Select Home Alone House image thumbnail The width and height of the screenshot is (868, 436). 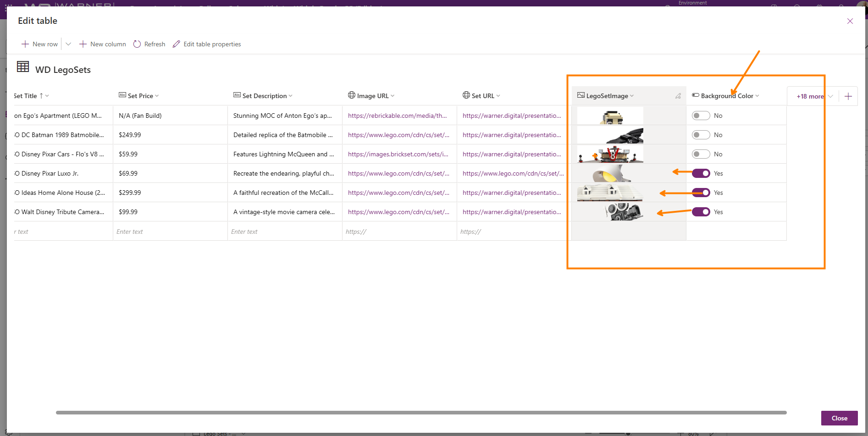point(610,193)
